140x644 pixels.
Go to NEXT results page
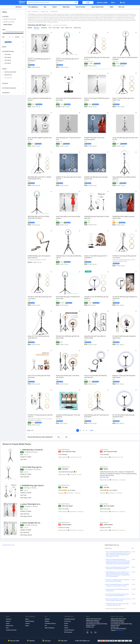point(92,430)
